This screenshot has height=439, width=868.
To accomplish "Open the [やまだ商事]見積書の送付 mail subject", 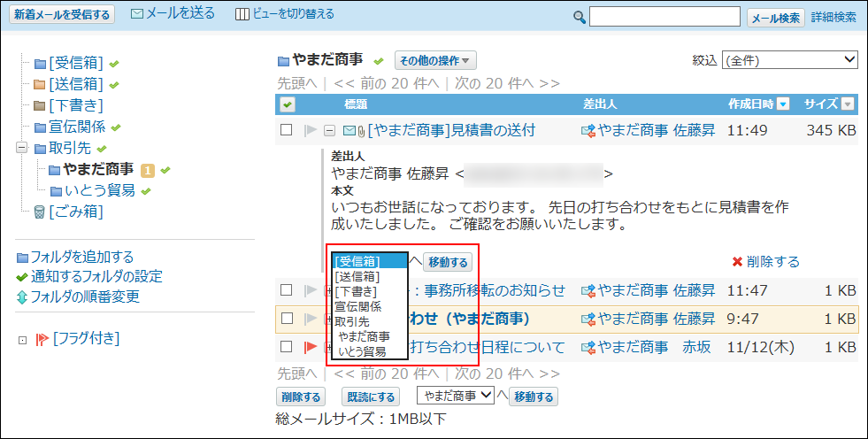I will tap(451, 131).
